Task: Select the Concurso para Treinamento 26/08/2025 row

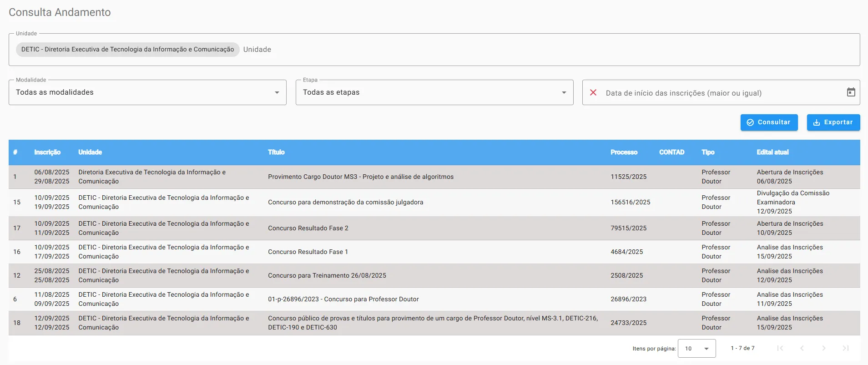Action: (327, 276)
